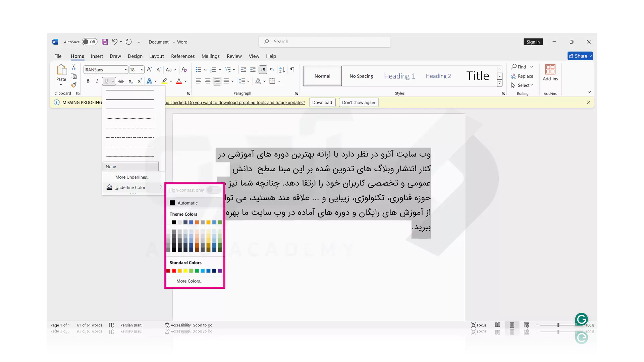The height and width of the screenshot is (362, 644).
Task: Click the Sort A-Z icon
Action: [x=282, y=69]
